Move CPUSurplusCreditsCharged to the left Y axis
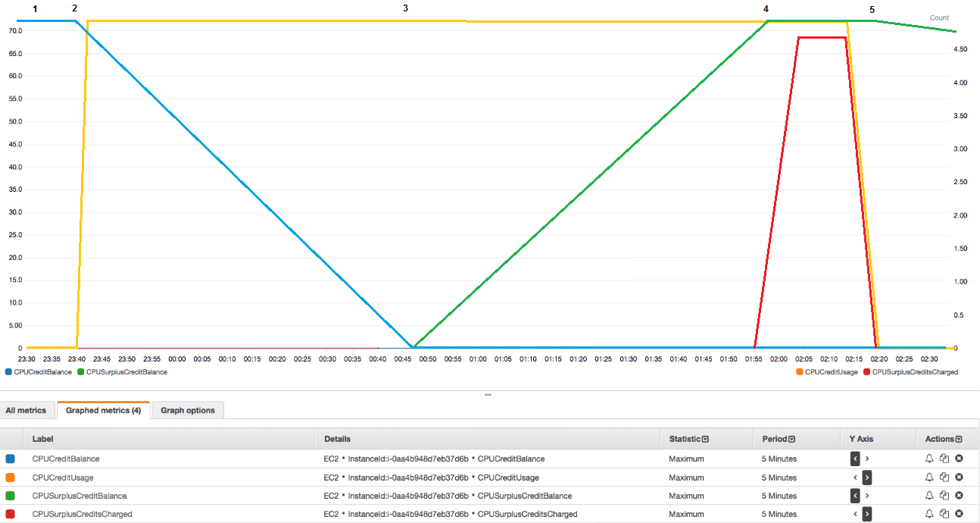This screenshot has width=980, height=523. tap(854, 514)
